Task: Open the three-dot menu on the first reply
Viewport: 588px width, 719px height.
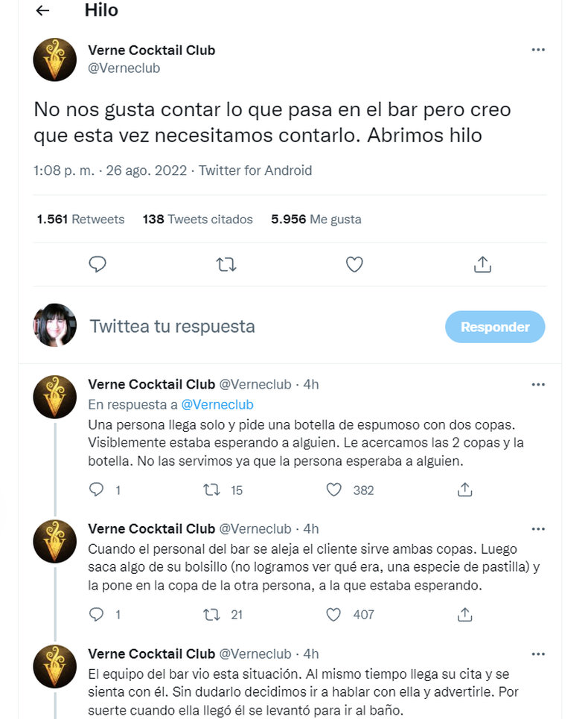Action: point(538,384)
